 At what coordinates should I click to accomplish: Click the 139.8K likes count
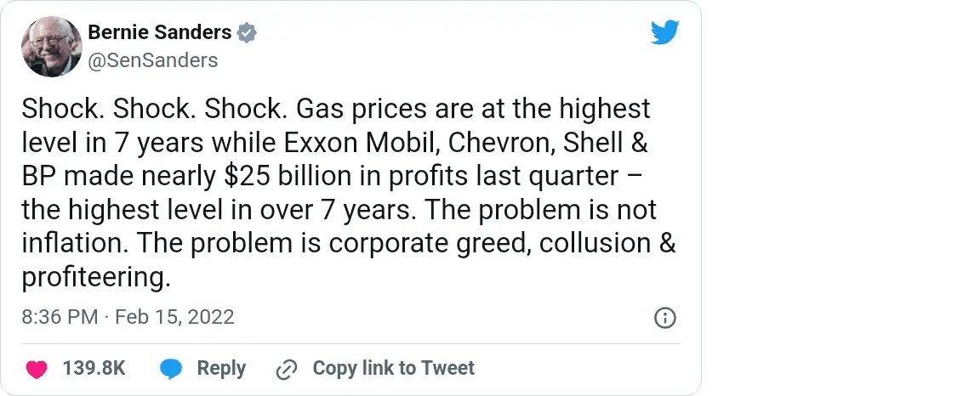point(94,369)
